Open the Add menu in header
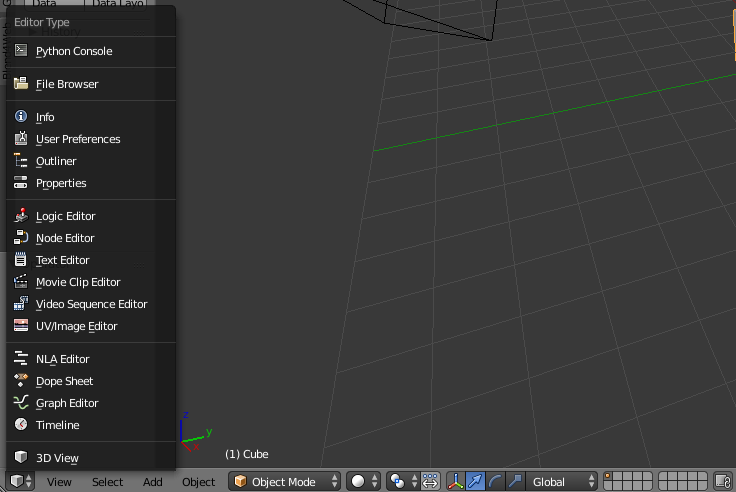736x492 pixels. pos(152,482)
